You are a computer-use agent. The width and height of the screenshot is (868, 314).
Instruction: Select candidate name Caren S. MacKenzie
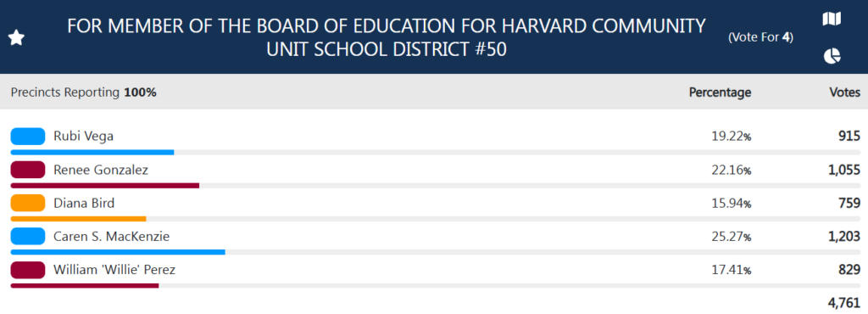pyautogui.click(x=111, y=237)
